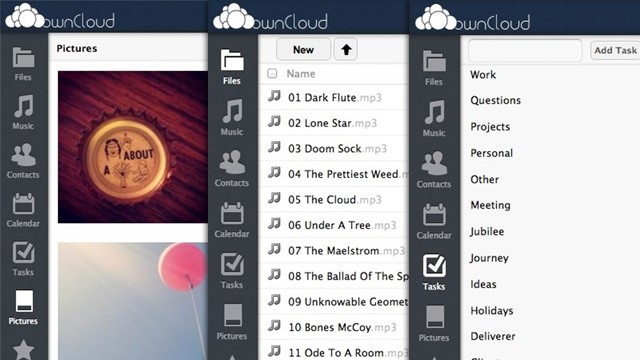Image resolution: width=640 pixels, height=360 pixels.
Task: Open file 04 The Prettiest Weed
Action: tap(348, 174)
